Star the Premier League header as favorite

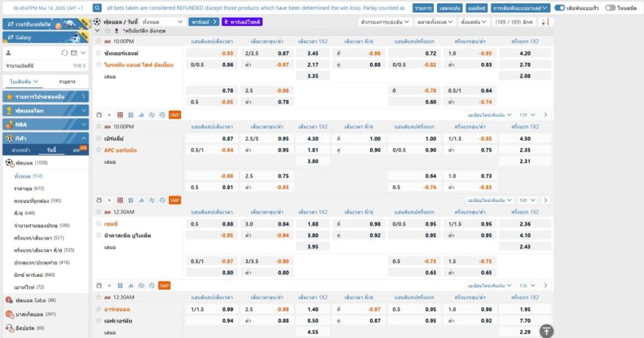click(x=106, y=30)
